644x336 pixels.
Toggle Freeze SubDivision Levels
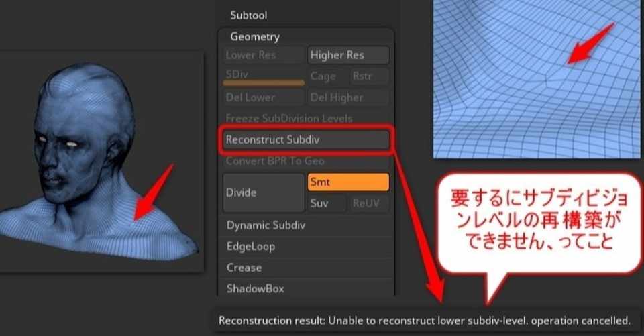(x=306, y=119)
